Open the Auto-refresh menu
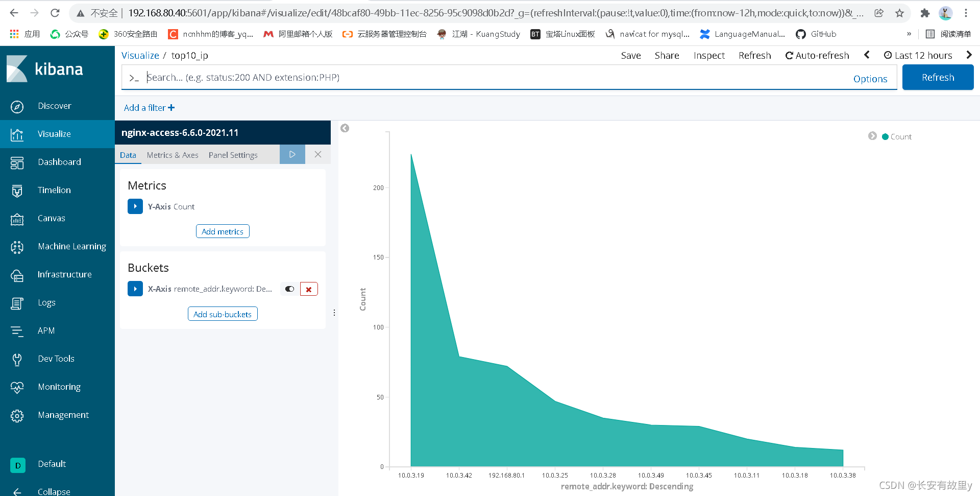Screen dimensions: 980x496 [817, 55]
